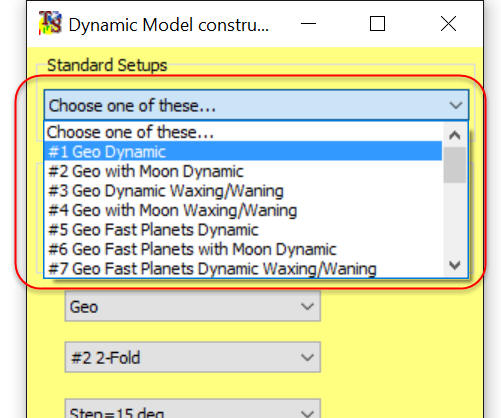
Task: Minimize the Dynamic Model window
Action: [308, 24]
